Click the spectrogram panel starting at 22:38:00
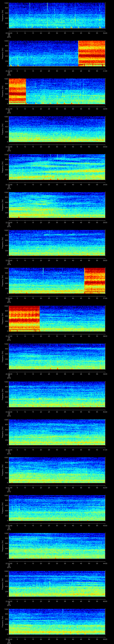Image resolution: width=114 pixels, height=644 pixels. pyautogui.click(x=57, y=357)
